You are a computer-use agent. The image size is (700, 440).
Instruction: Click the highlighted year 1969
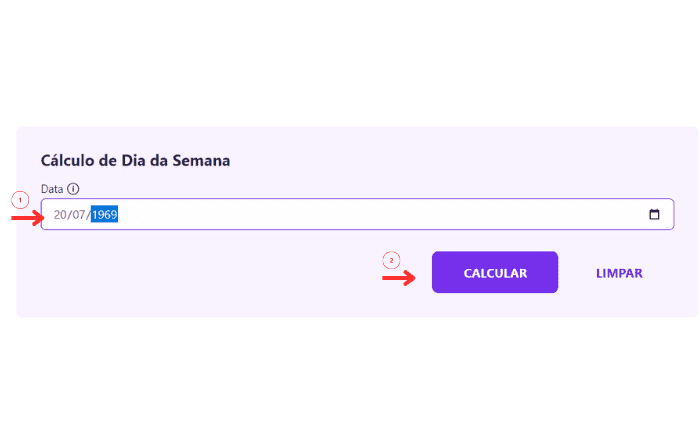tap(105, 215)
